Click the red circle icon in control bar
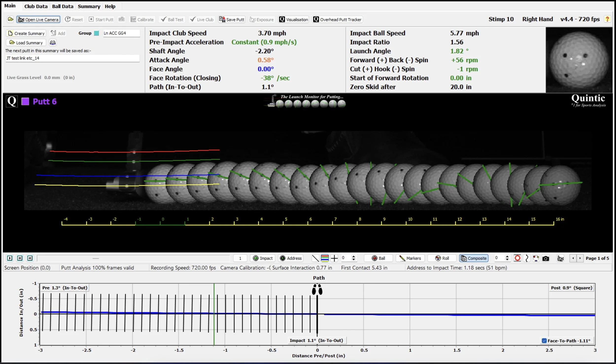Viewport: 616px width, 364px height. pos(517,258)
